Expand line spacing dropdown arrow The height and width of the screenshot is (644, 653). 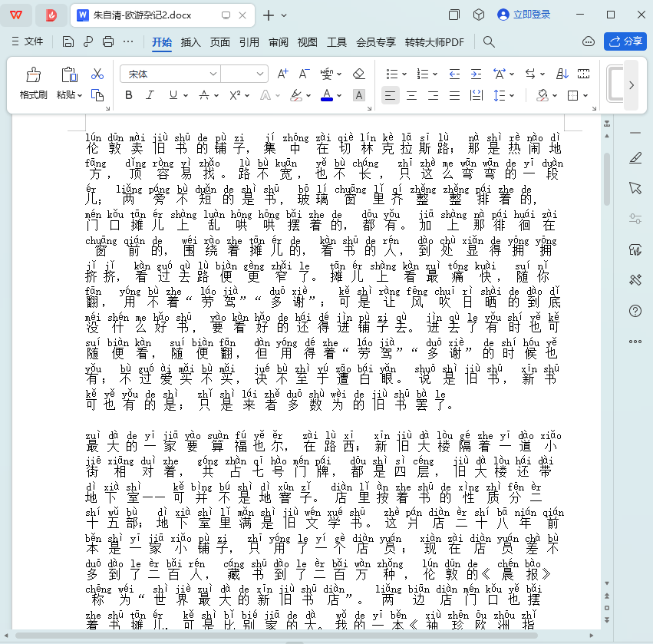click(512, 96)
